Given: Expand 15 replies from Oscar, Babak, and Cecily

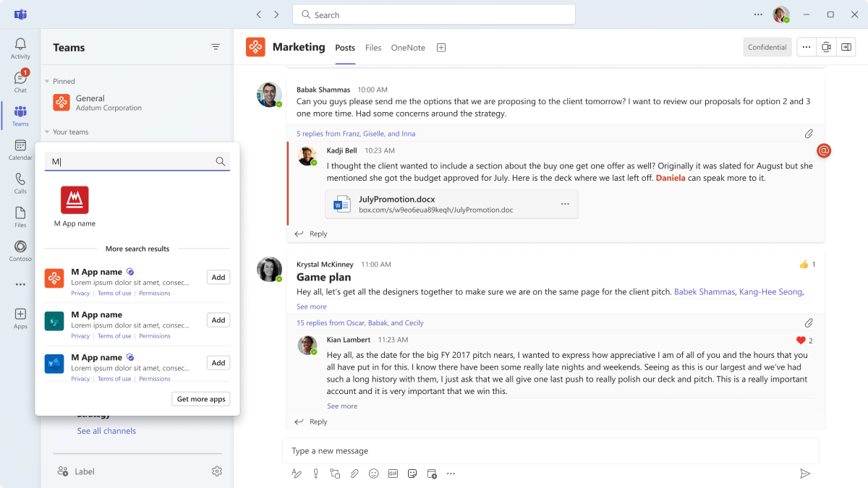Looking at the screenshot, I should [360, 323].
